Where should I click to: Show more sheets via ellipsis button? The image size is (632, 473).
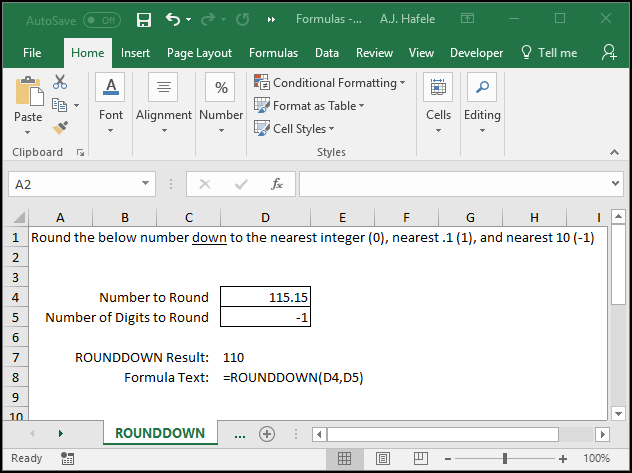[240, 434]
